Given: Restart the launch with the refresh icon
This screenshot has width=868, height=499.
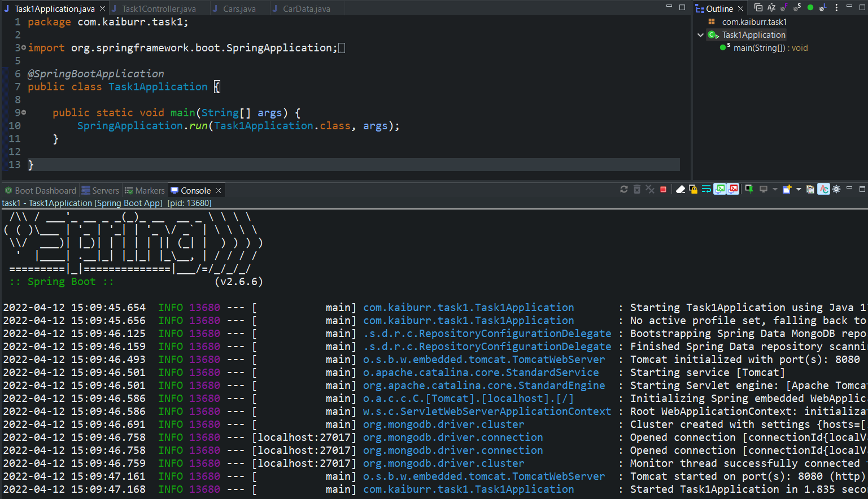Looking at the screenshot, I should 623,190.
